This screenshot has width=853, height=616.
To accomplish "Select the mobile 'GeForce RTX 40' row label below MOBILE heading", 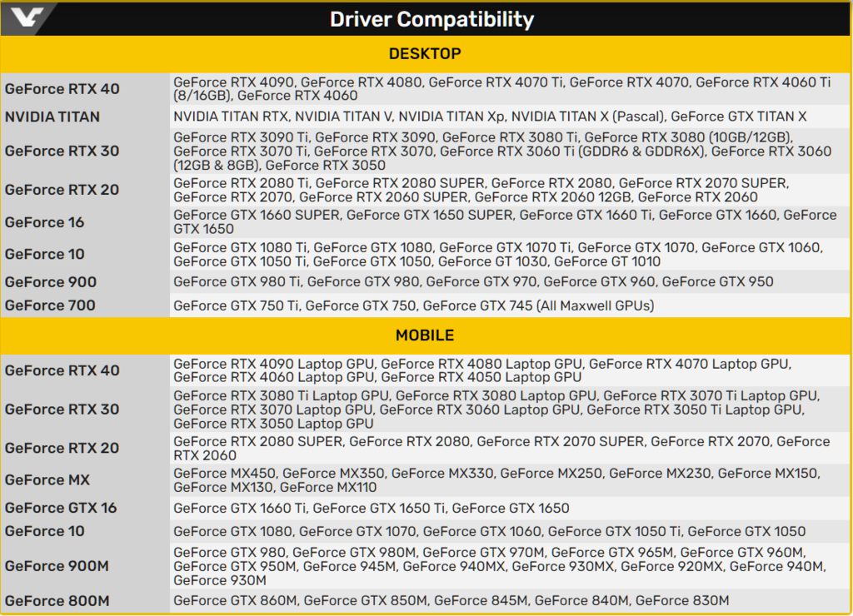I will tap(62, 370).
